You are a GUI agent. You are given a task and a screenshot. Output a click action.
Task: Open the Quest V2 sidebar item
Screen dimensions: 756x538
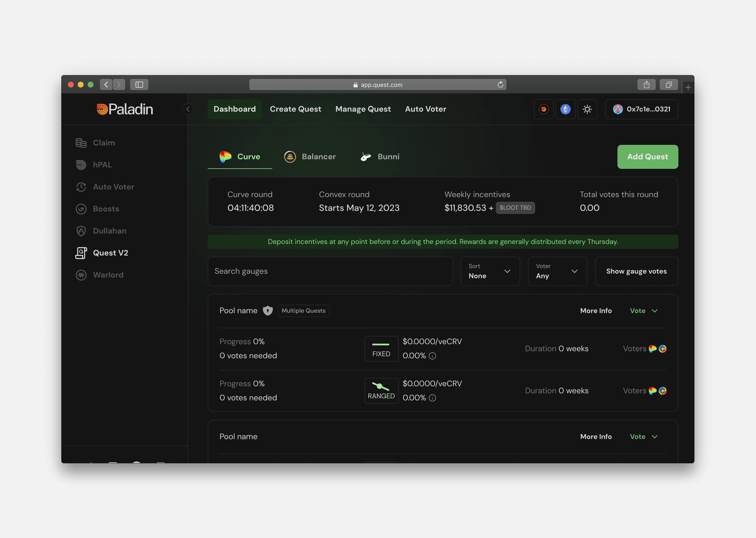pyautogui.click(x=102, y=253)
